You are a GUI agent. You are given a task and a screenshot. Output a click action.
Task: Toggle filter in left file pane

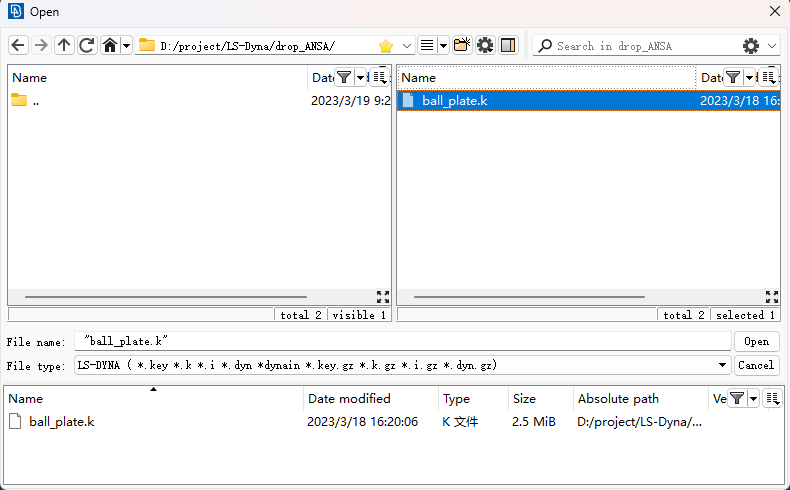point(344,77)
